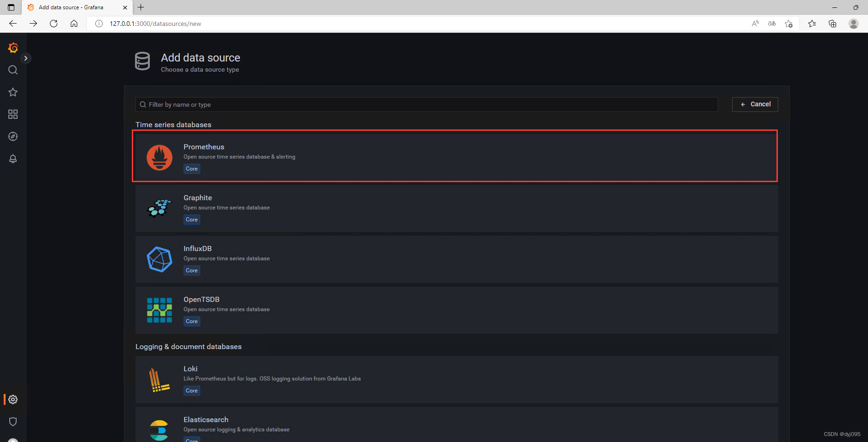Click the Time series databases heading

click(x=173, y=125)
